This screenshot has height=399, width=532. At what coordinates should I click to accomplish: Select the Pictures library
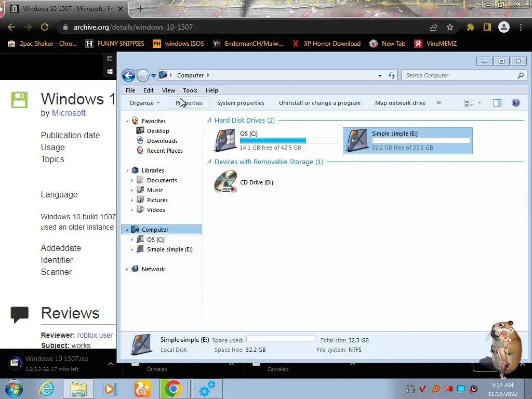(157, 200)
